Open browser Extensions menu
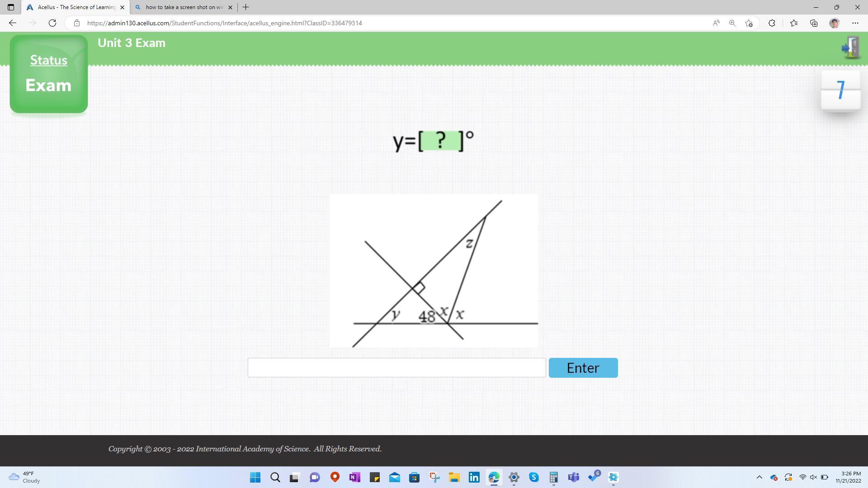The height and width of the screenshot is (488, 868). coord(772,23)
